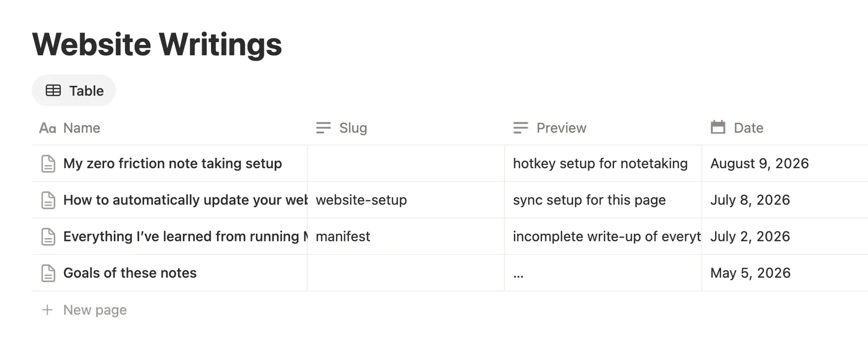868x364 pixels.
Task: Add a row with New page
Action: (x=95, y=310)
